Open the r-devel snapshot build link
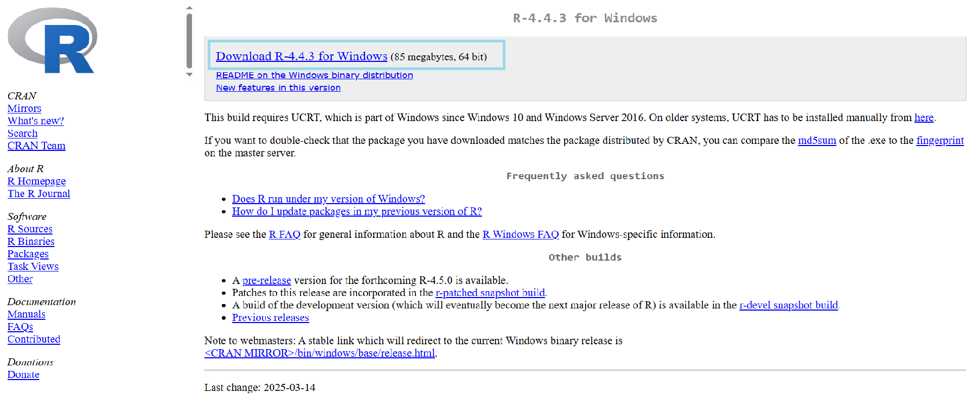This screenshot has height=398, width=980. point(789,305)
